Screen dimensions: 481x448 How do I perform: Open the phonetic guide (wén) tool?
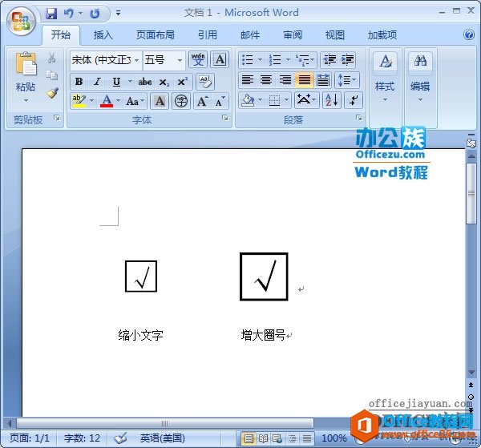click(x=198, y=59)
